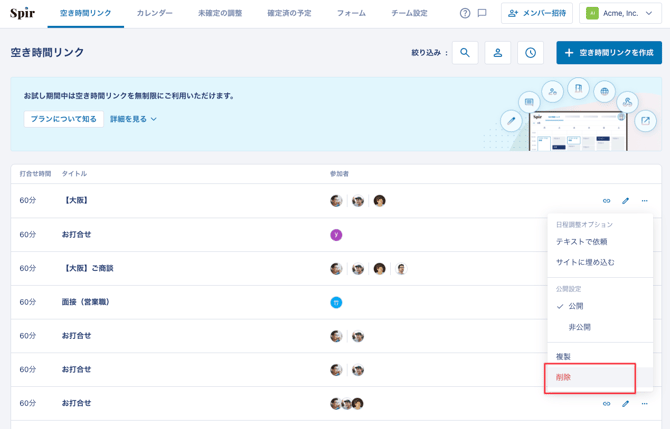Select 公開 visibility option
The width and height of the screenshot is (670, 429).
click(x=576, y=306)
